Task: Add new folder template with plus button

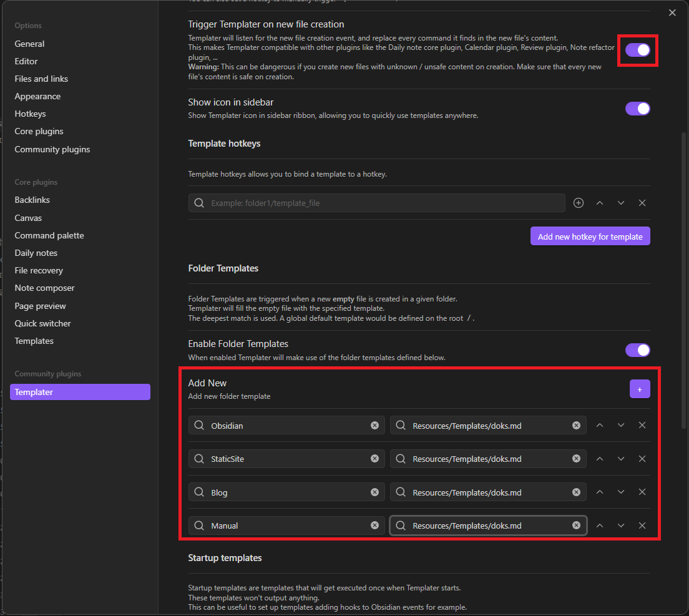Action: pos(640,389)
